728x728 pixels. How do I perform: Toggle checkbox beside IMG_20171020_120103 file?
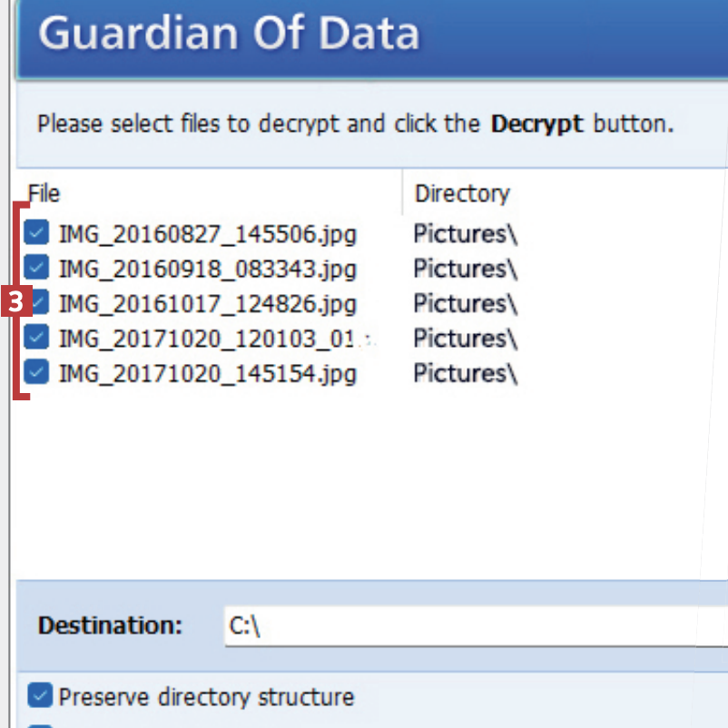tap(37, 338)
